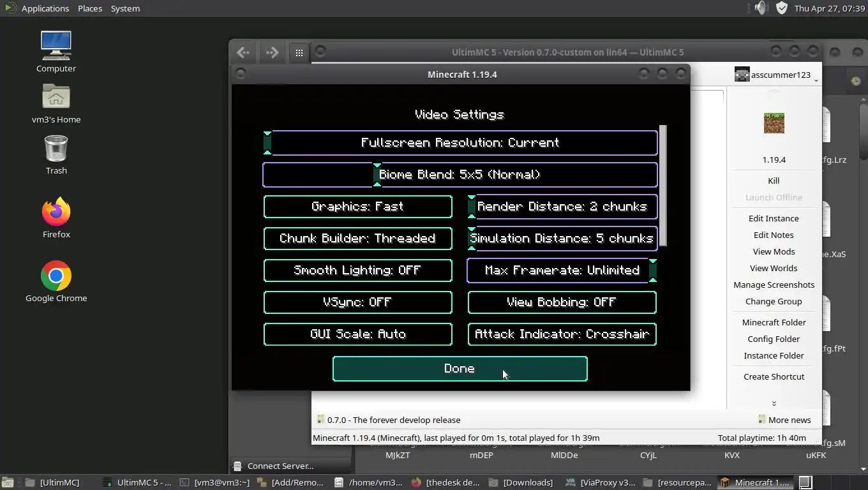868x490 pixels.
Task: Click the Simulation Distance slider
Action: point(562,239)
